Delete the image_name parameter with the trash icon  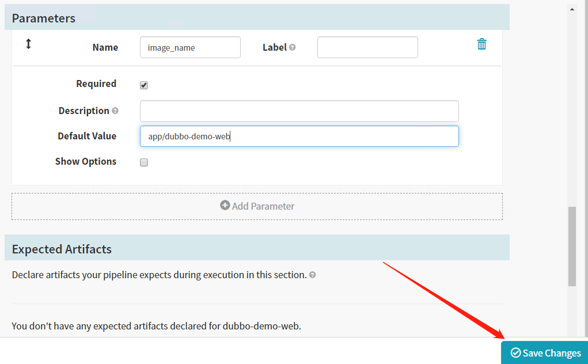pyautogui.click(x=482, y=44)
